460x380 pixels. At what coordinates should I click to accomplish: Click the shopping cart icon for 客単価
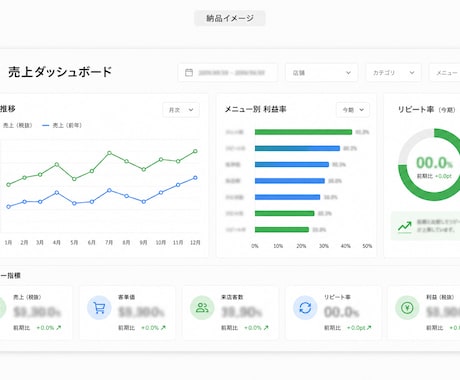pos(99,307)
